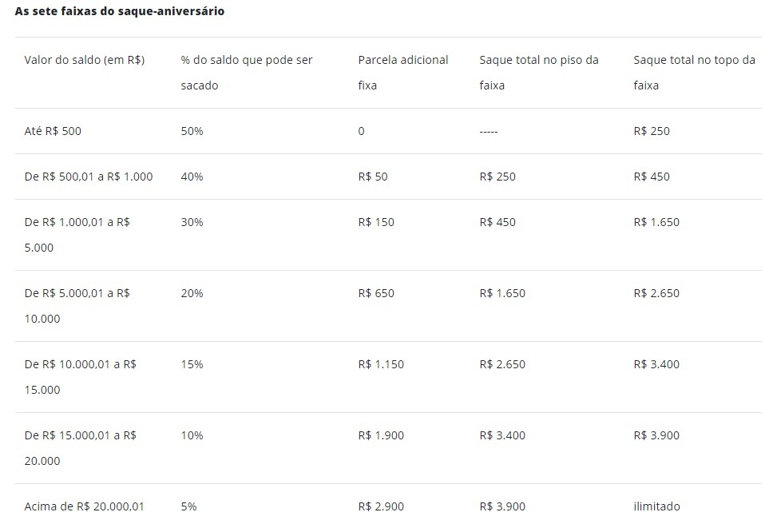The width and height of the screenshot is (765, 532).
Task: Select the 'De R$ 15.000,01 a R$ 20.000' cell
Action: coord(80,448)
